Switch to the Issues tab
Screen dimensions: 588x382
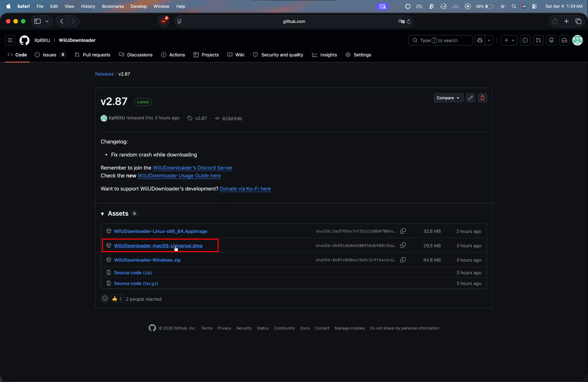click(50, 55)
